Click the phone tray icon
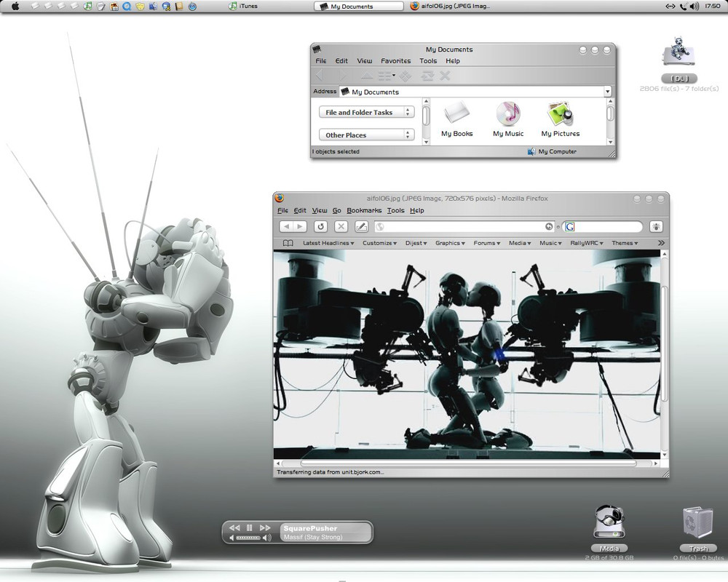 point(684,6)
